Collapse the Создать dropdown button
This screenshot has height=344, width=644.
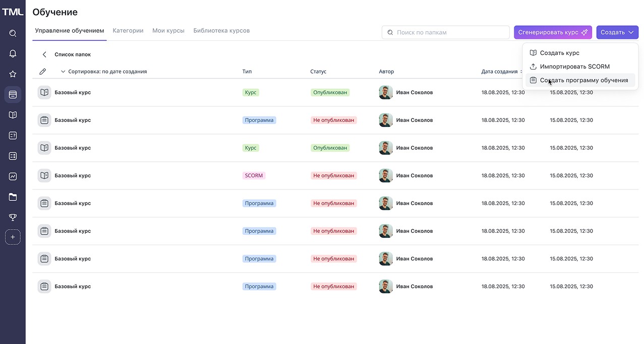click(617, 32)
